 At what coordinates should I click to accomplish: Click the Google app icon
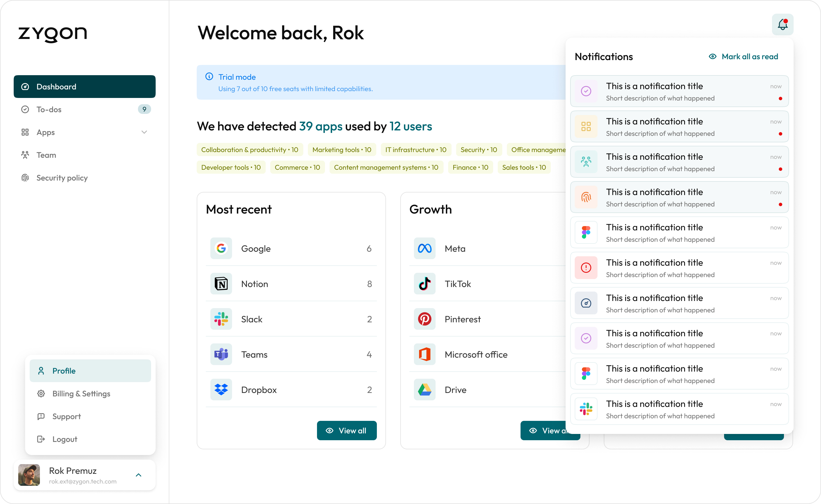point(221,248)
